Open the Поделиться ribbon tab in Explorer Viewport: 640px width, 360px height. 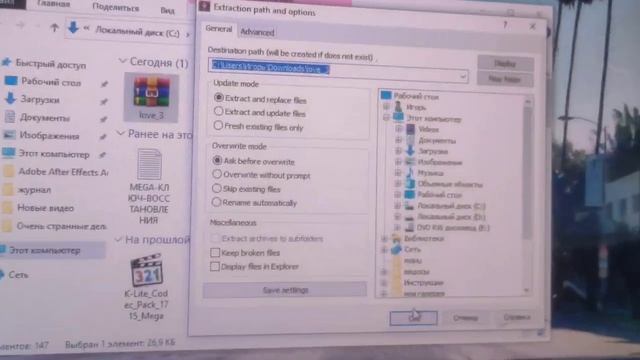[116, 7]
